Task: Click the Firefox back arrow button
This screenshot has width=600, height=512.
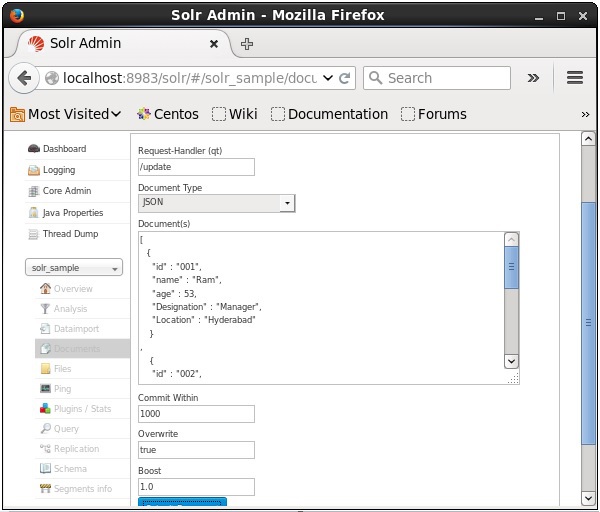Action: click(24, 78)
